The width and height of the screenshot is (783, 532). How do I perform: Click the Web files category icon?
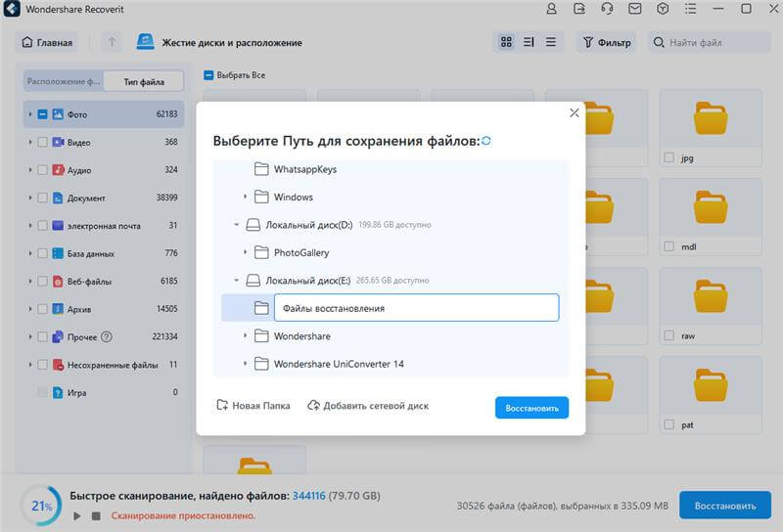coord(58,282)
